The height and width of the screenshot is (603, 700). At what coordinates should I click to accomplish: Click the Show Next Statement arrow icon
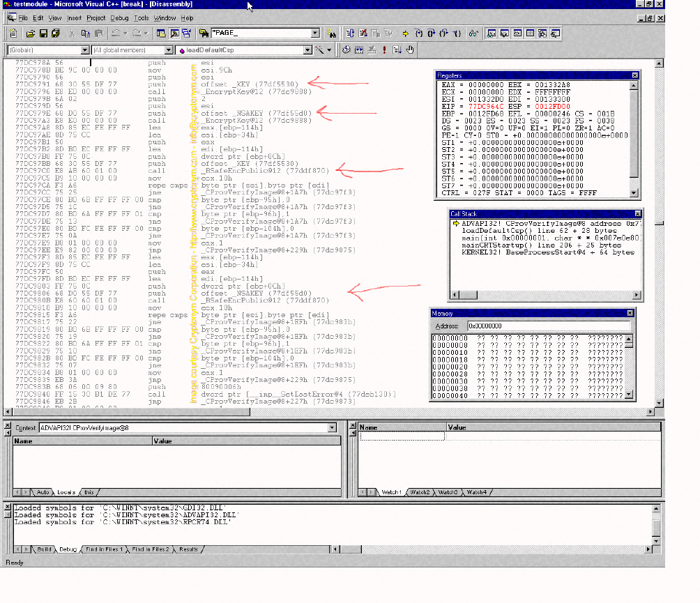(405, 33)
